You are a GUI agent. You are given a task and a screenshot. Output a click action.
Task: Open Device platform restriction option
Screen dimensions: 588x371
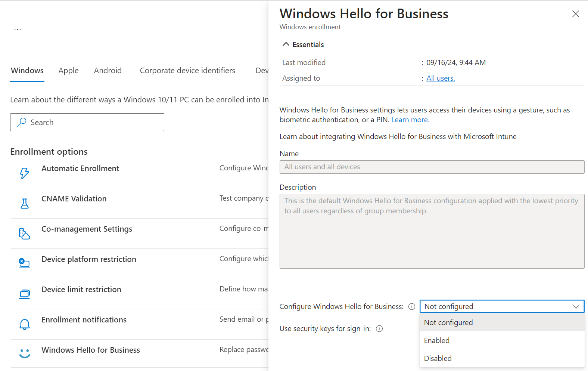pyautogui.click(x=89, y=259)
